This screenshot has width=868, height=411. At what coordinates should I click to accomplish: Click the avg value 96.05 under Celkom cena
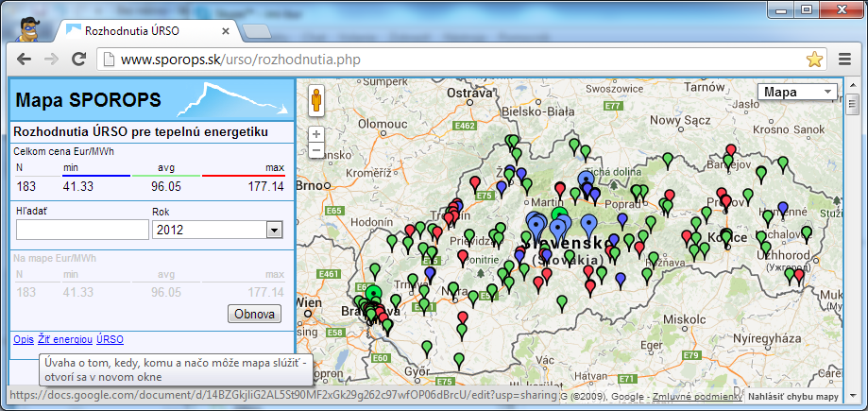(x=166, y=187)
